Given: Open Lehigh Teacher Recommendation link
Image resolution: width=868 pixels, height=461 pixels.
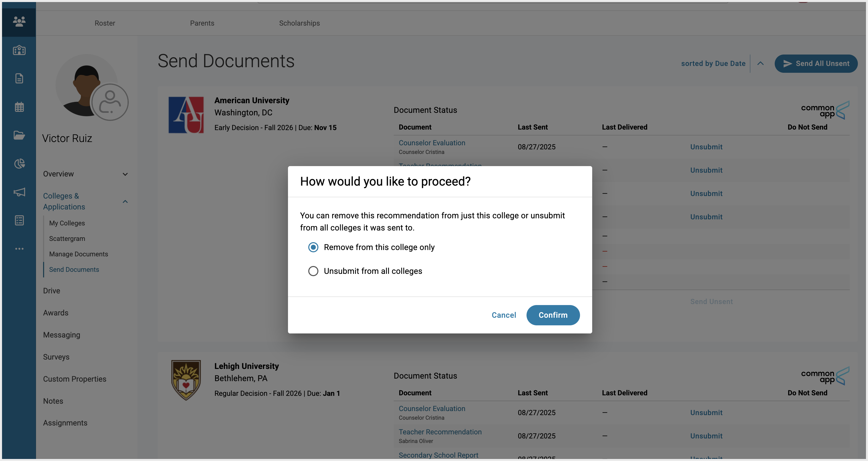Looking at the screenshot, I should point(440,432).
